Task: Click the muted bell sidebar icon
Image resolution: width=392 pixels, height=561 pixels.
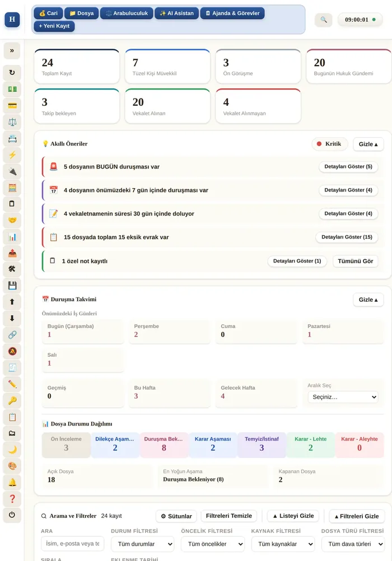Action: click(12, 352)
